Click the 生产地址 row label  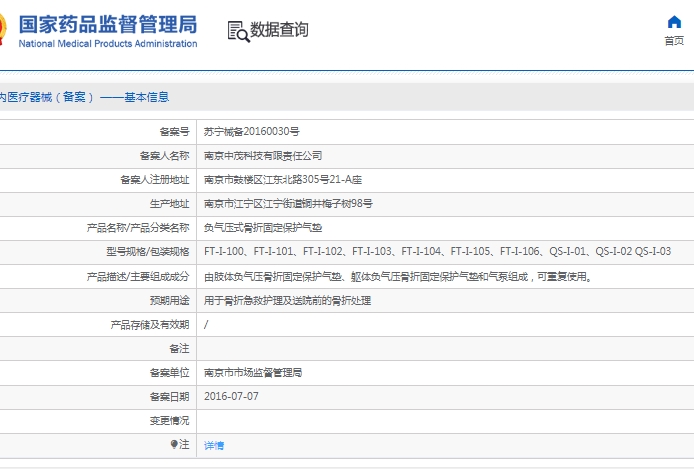[x=170, y=204]
